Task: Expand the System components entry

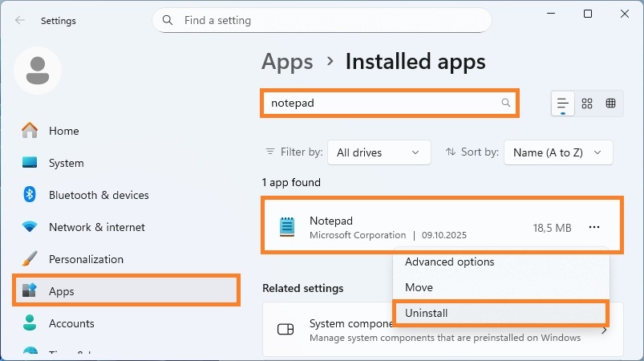Action: tap(603, 330)
